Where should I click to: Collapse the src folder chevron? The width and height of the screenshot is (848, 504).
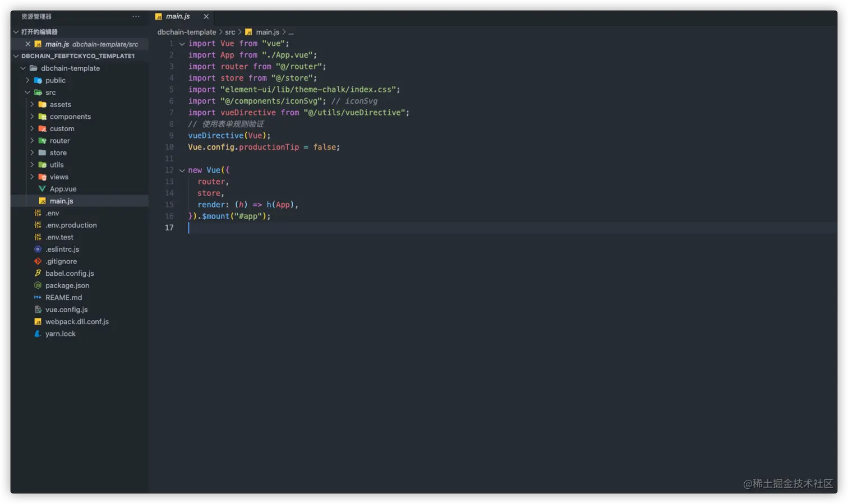tap(27, 93)
